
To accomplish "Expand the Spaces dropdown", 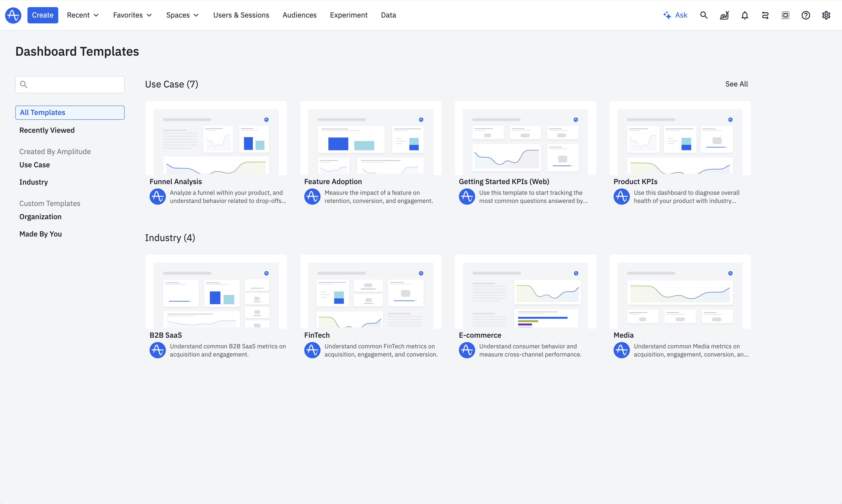I will (182, 15).
